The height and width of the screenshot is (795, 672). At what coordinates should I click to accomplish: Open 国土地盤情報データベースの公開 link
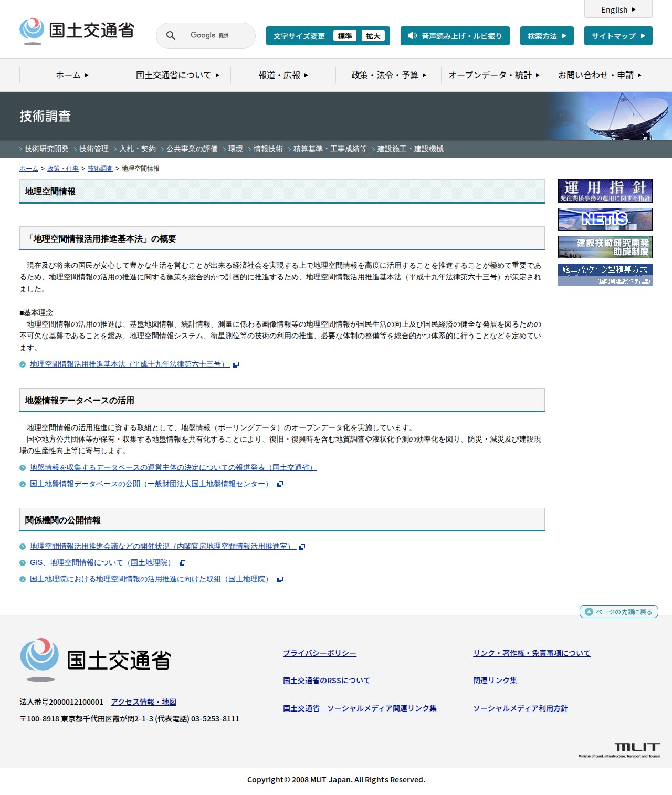pyautogui.click(x=152, y=484)
